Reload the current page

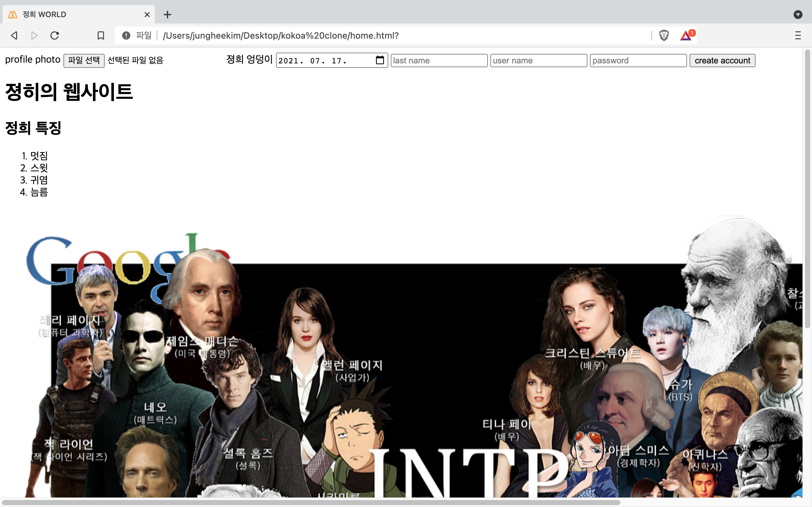(x=54, y=35)
